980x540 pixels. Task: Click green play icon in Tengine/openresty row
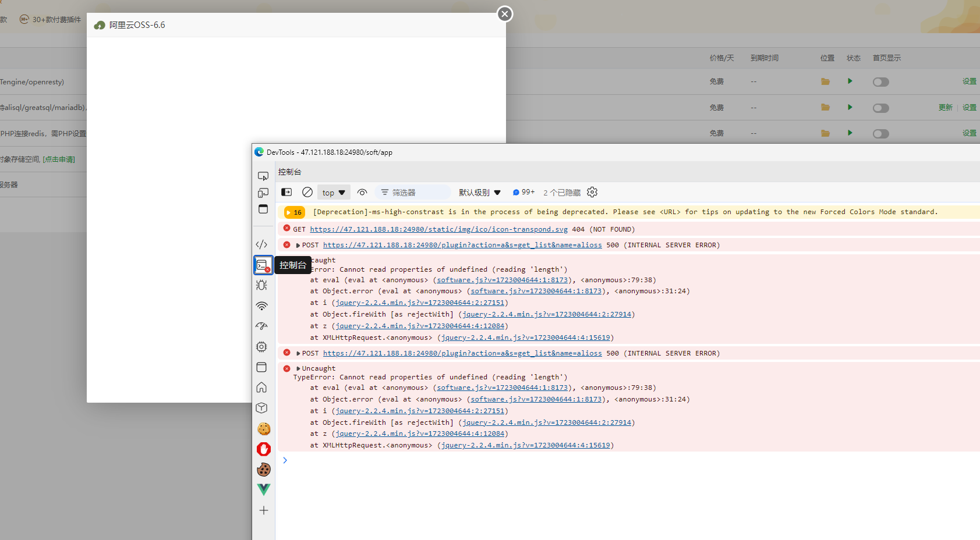(850, 81)
